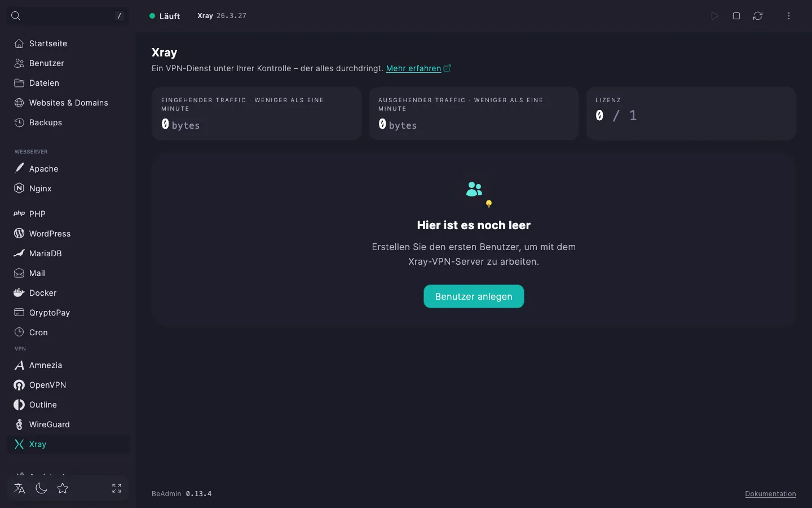
Task: Click the Cron clock icon
Action: click(19, 332)
